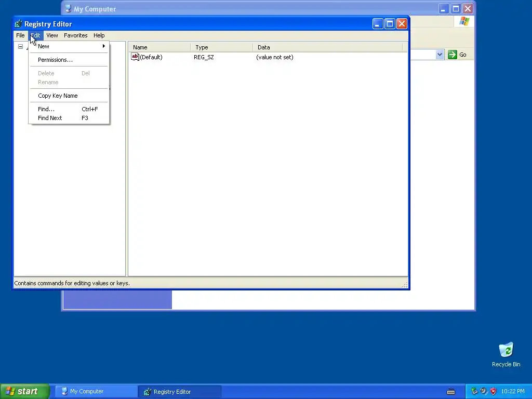This screenshot has height=399, width=532.
Task: Click the (value not set) data cell
Action: [x=275, y=57]
